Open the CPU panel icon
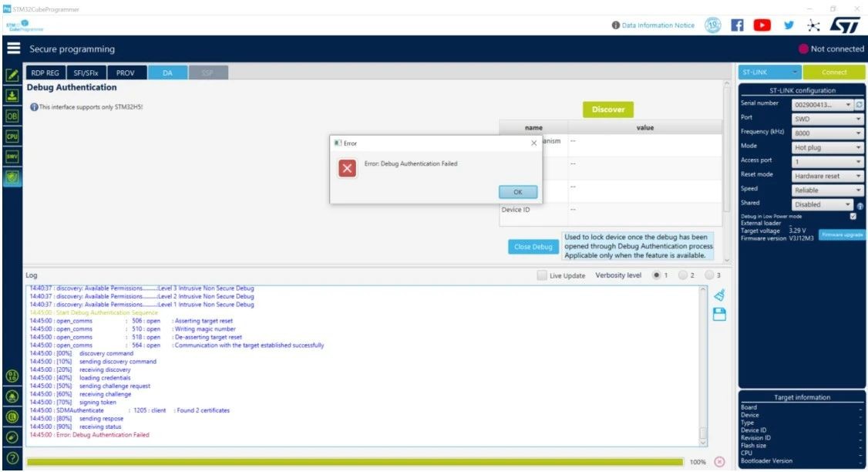This screenshot has width=868, height=472. click(x=12, y=137)
